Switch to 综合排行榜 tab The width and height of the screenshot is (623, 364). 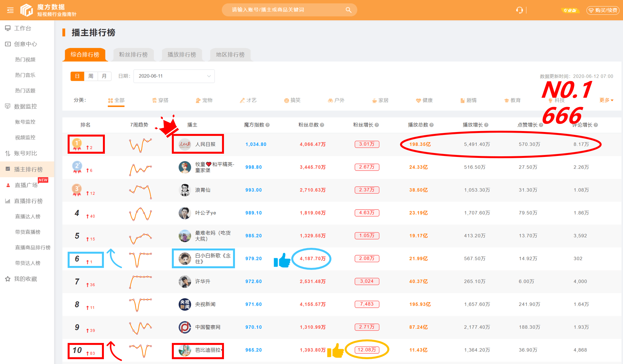coord(85,55)
